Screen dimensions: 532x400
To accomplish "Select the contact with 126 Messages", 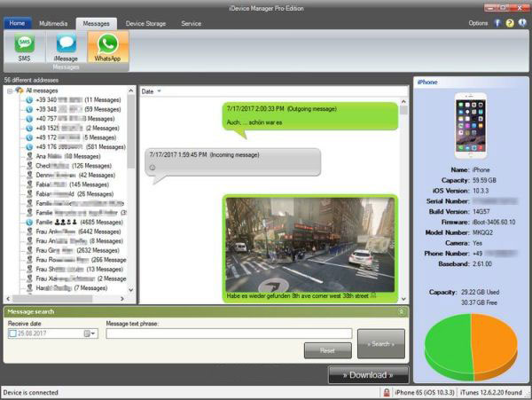I will pyautogui.click(x=74, y=166).
